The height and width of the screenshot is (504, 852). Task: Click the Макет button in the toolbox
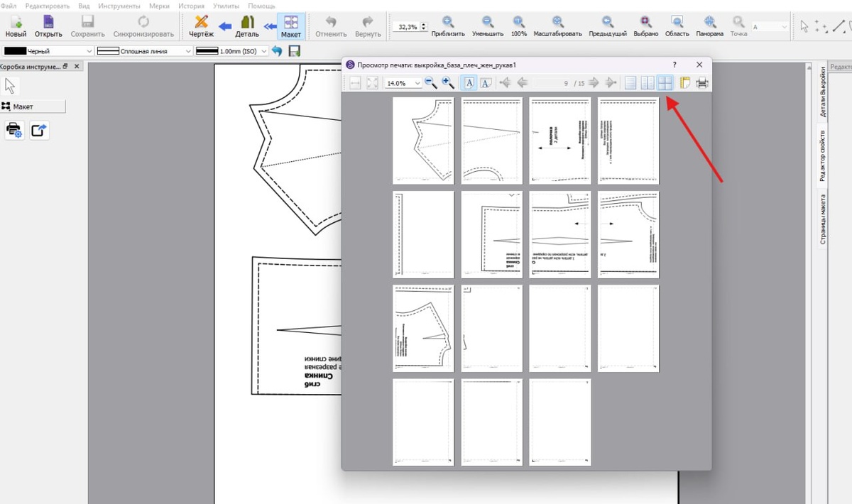[x=33, y=106]
